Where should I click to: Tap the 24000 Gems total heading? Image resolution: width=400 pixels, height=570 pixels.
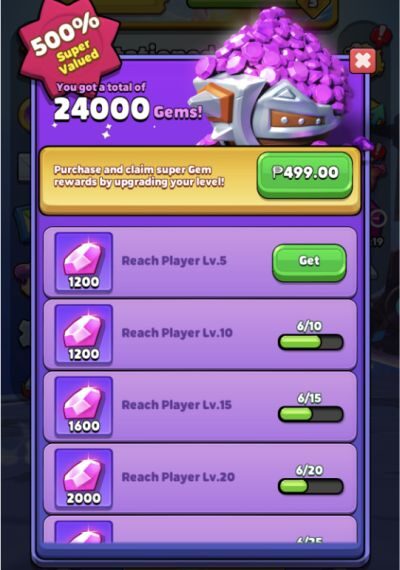pyautogui.click(x=128, y=109)
